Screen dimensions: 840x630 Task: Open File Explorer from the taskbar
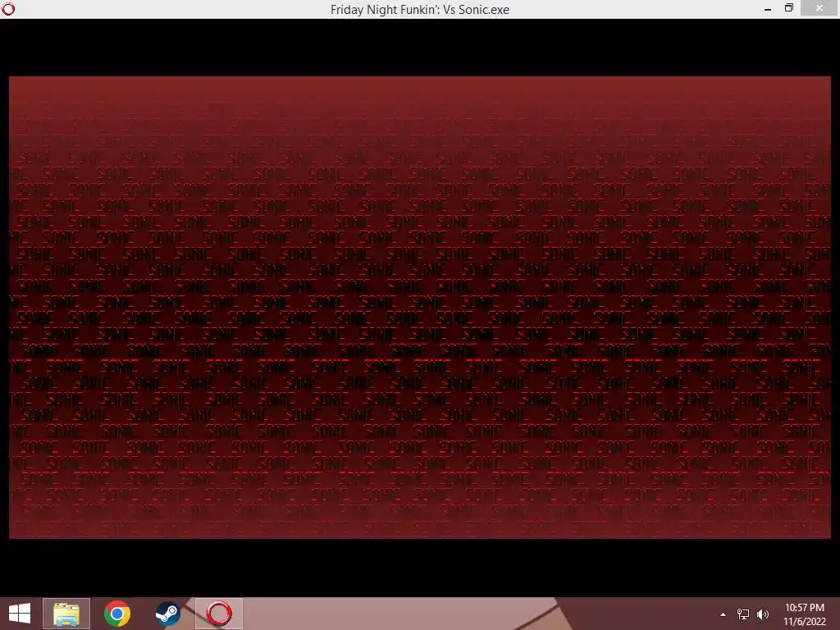[x=66, y=614]
